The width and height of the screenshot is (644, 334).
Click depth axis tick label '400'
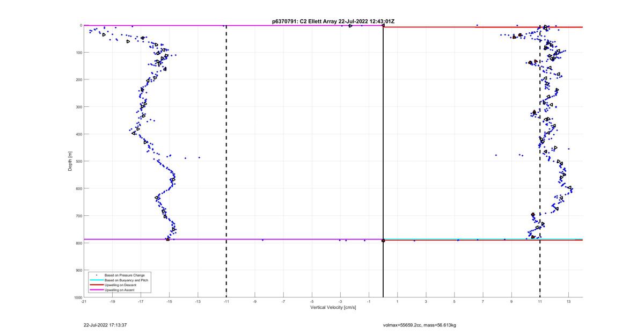[78, 134]
